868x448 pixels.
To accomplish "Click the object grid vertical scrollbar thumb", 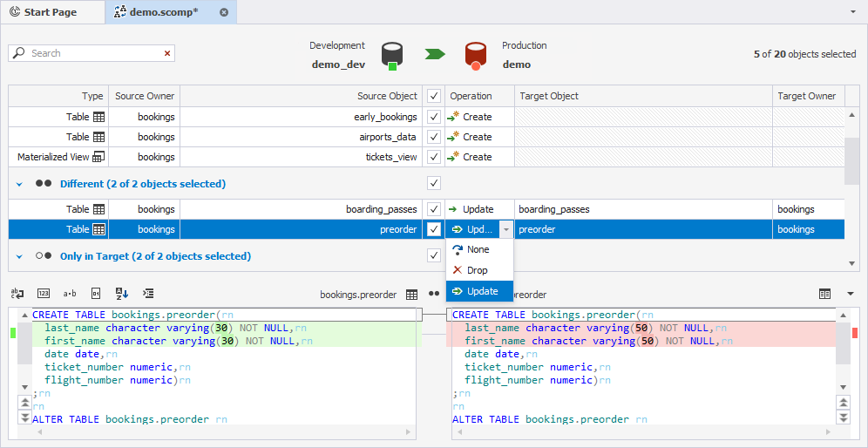I will pos(851,160).
